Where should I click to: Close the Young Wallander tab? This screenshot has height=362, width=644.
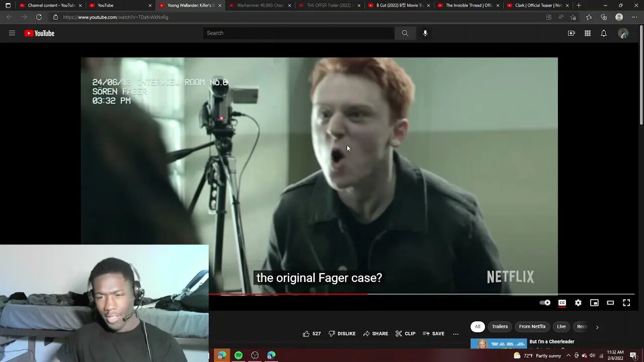[219, 6]
